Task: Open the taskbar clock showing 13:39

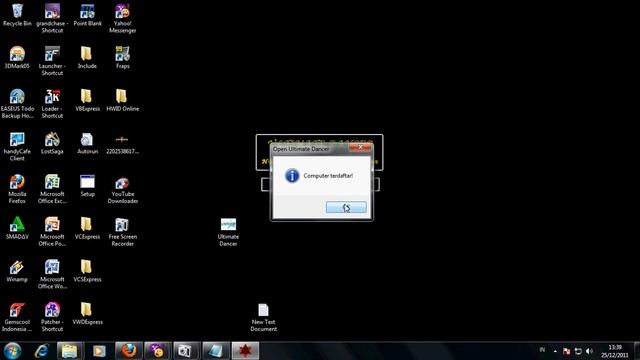Action: pos(615,351)
